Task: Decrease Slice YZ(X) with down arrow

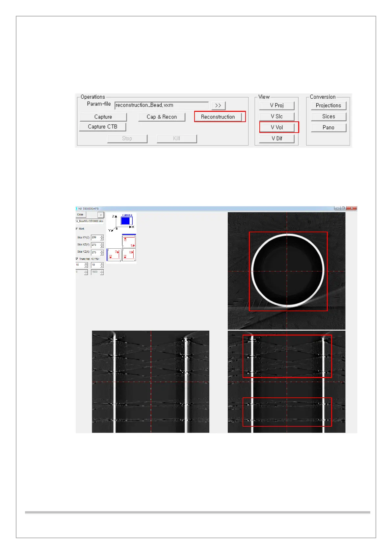Action: tap(102, 254)
